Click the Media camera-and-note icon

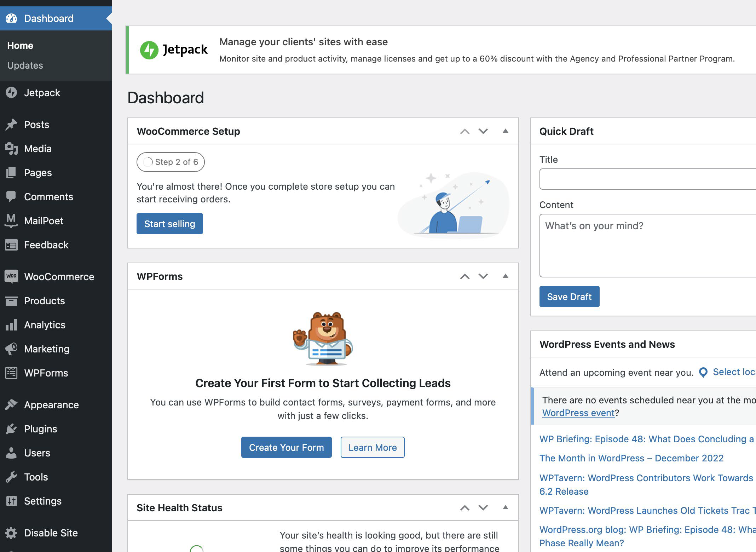11,149
